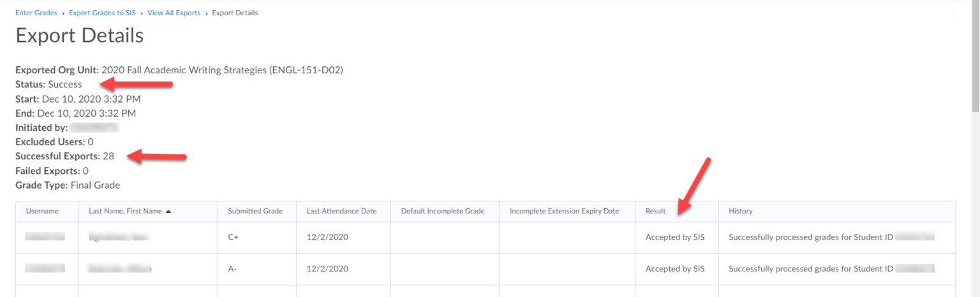980x297 pixels.
Task: Select the Submitted Grade column header
Action: [x=255, y=212]
